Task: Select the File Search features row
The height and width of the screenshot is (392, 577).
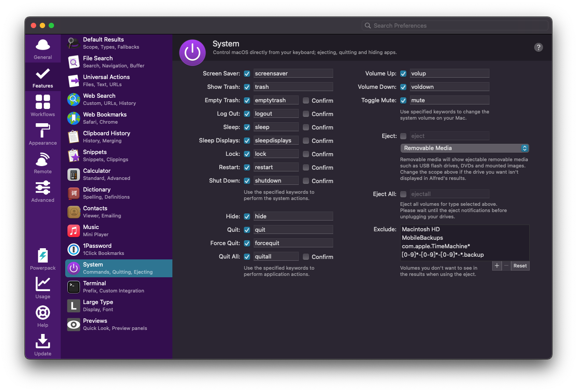Action: click(x=119, y=62)
